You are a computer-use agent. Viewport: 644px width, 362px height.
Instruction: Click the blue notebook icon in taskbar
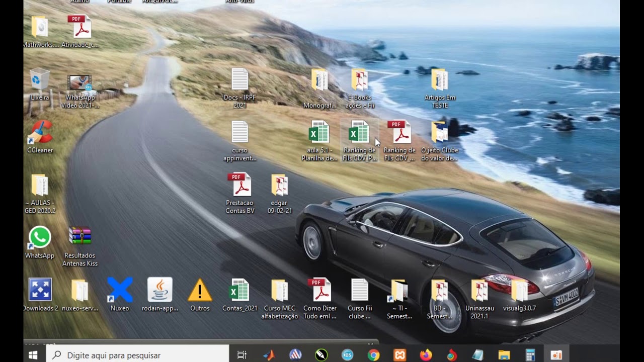478,355
